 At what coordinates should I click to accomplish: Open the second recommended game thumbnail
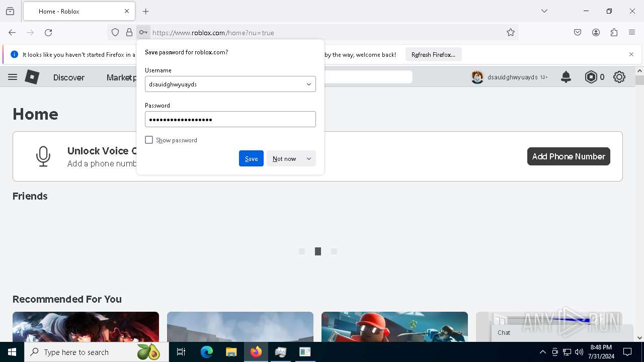(x=240, y=327)
